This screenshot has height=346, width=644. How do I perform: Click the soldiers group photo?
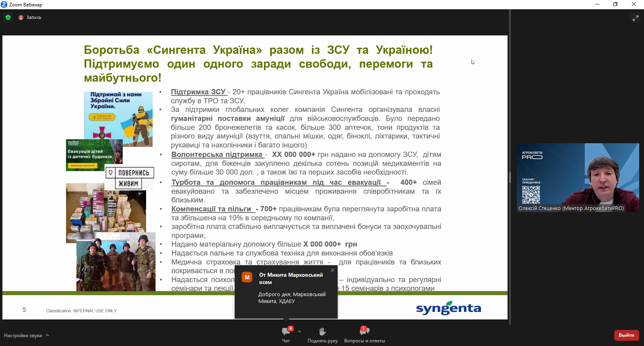116,262
